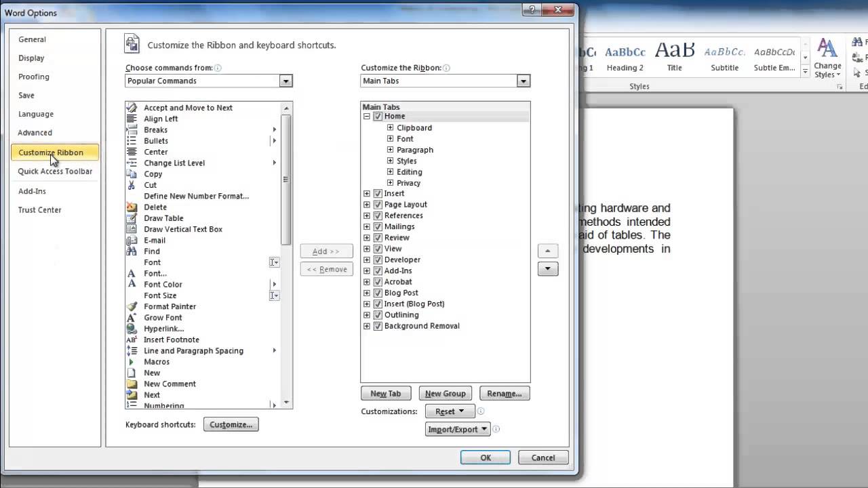Open the Choose commands from dropdown
The image size is (868, 488).
285,81
